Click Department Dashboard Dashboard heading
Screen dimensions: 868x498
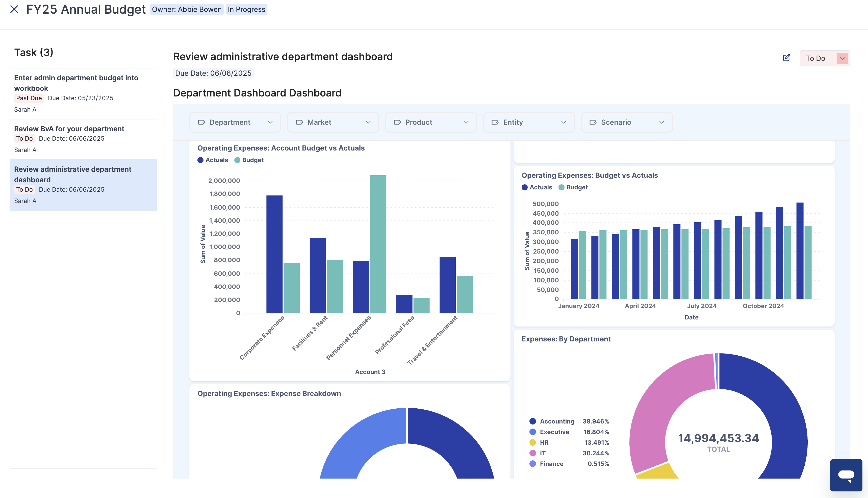point(257,93)
